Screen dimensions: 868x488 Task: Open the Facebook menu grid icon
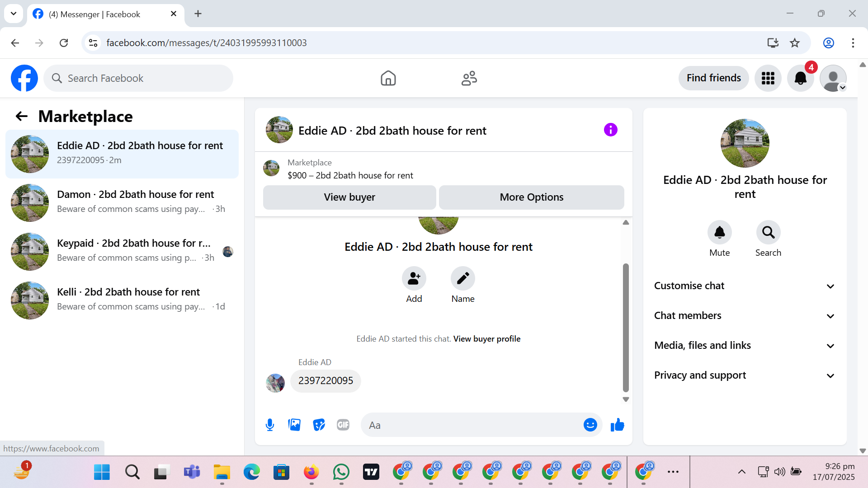(x=768, y=78)
